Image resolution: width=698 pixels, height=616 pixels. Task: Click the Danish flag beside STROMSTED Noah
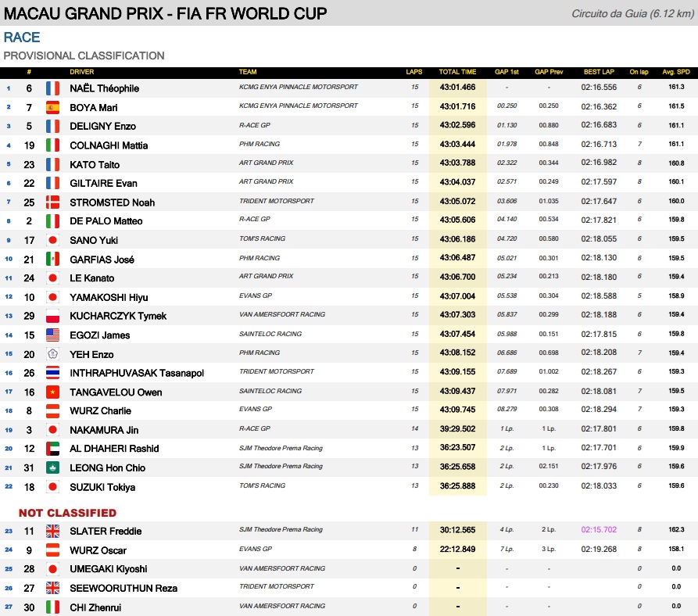(52, 202)
